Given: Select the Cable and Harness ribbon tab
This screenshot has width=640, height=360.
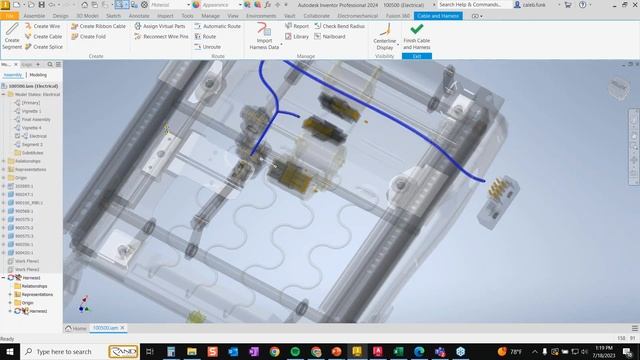Looking at the screenshot, I should tap(438, 16).
